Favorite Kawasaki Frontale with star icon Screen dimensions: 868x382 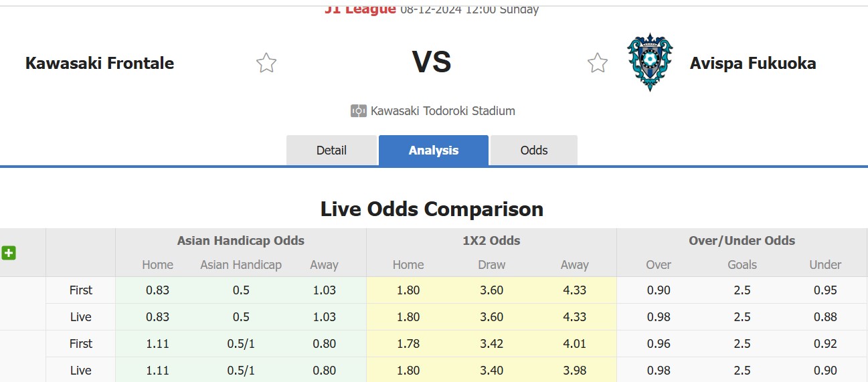(266, 63)
